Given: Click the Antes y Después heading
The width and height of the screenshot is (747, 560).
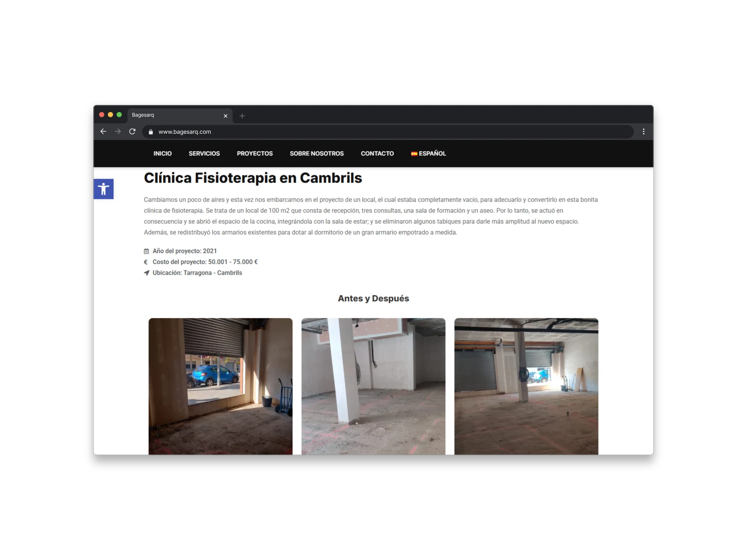Looking at the screenshot, I should pyautogui.click(x=373, y=298).
